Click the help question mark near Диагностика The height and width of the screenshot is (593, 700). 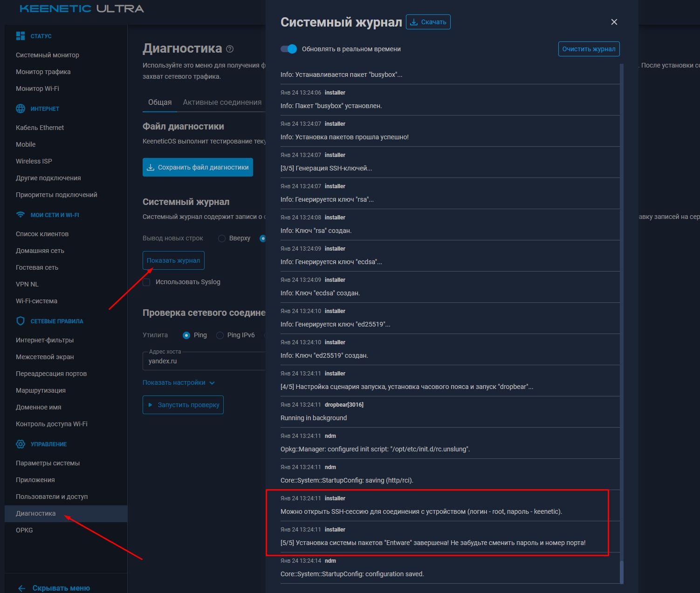228,48
